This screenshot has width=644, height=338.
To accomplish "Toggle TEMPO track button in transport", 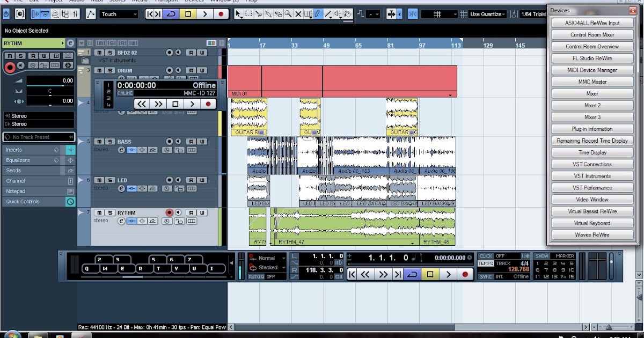I will 486,263.
